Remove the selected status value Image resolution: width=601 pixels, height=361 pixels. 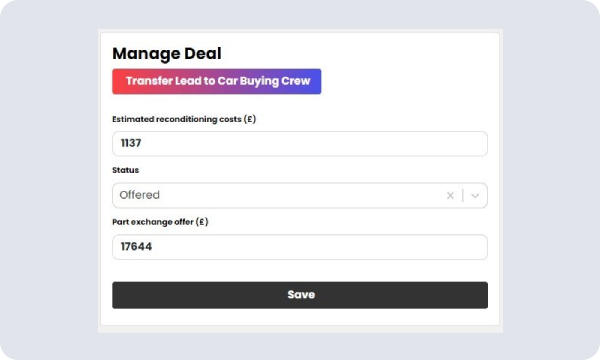[450, 196]
